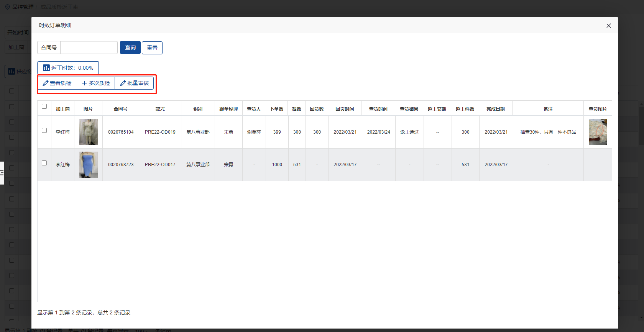Viewport: 644px width, 332px height.
Task: Click contract number 0020765104
Action: tap(121, 132)
